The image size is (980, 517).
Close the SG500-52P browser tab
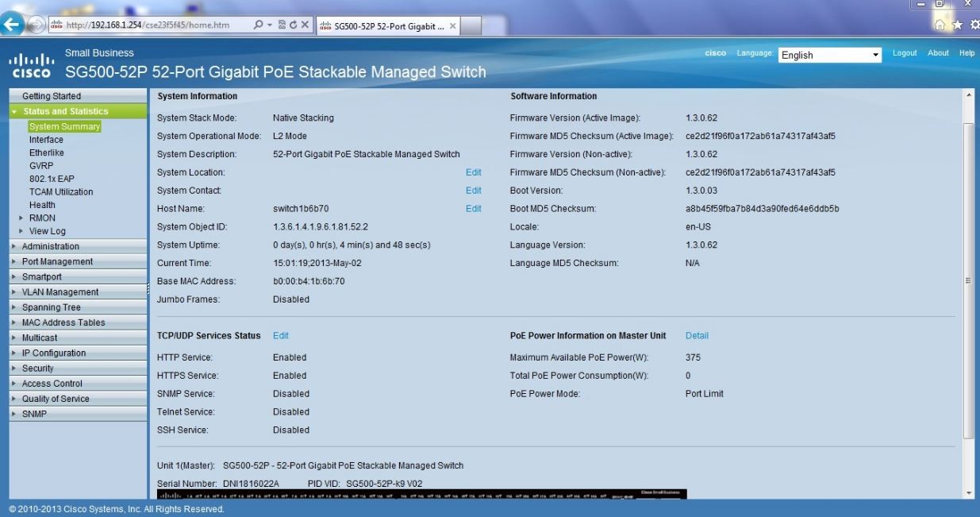point(452,26)
